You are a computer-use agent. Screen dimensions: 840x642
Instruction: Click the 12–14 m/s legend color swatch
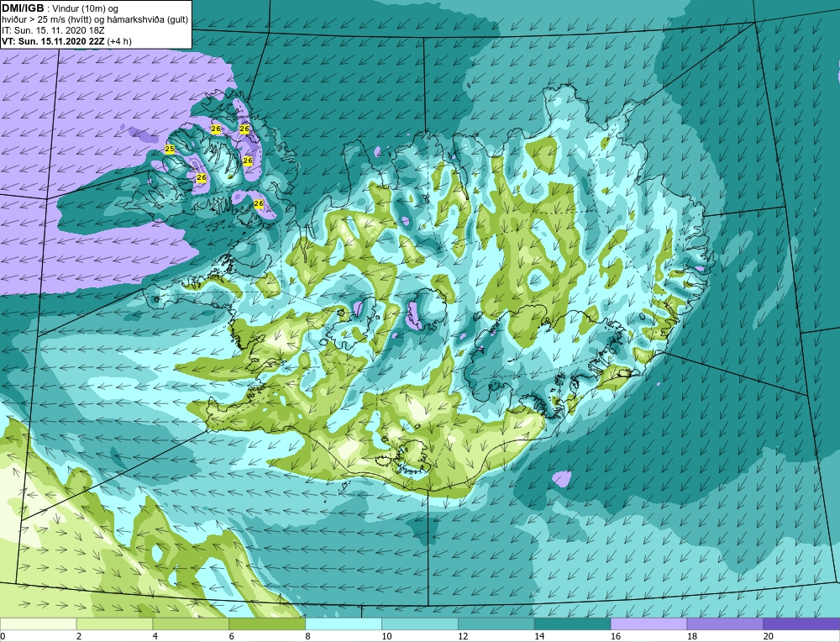click(496, 624)
